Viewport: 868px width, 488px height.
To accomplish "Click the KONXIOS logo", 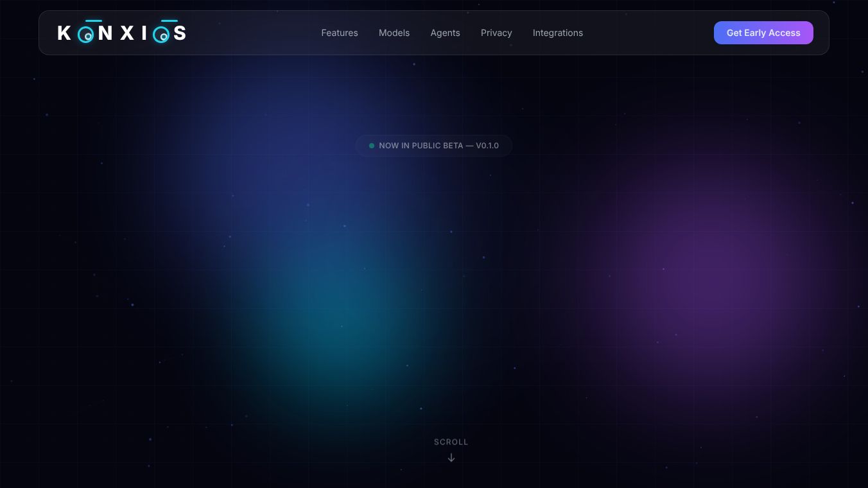I will point(122,32).
